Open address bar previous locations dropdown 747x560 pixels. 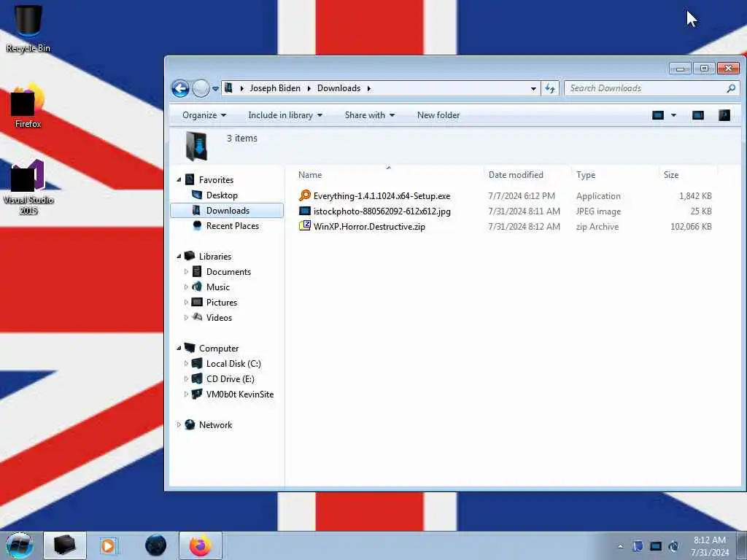click(533, 88)
